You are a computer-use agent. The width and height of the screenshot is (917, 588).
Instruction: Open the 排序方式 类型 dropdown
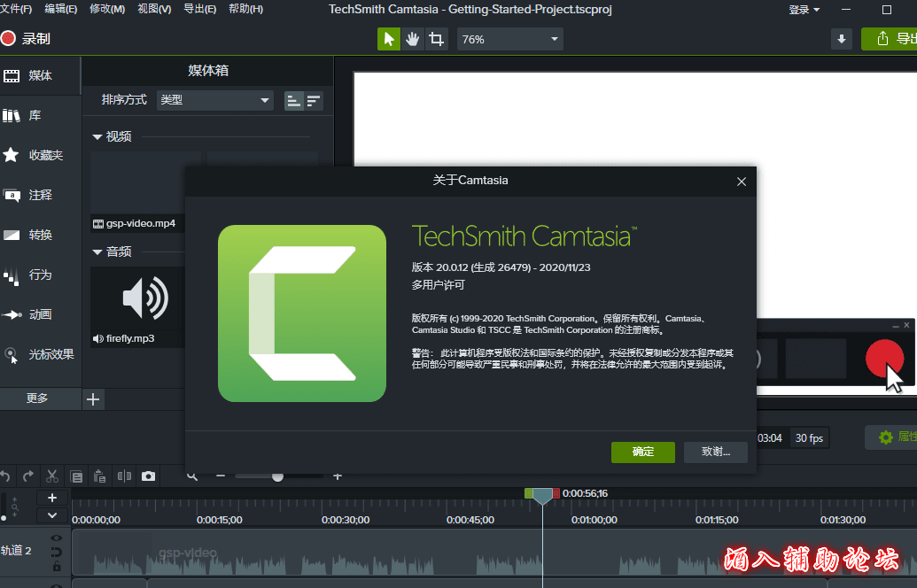[214, 100]
